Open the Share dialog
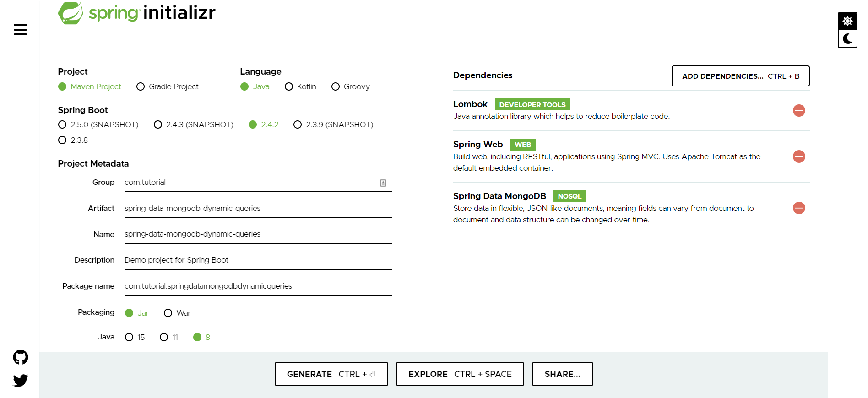The image size is (868, 398). [x=562, y=374]
